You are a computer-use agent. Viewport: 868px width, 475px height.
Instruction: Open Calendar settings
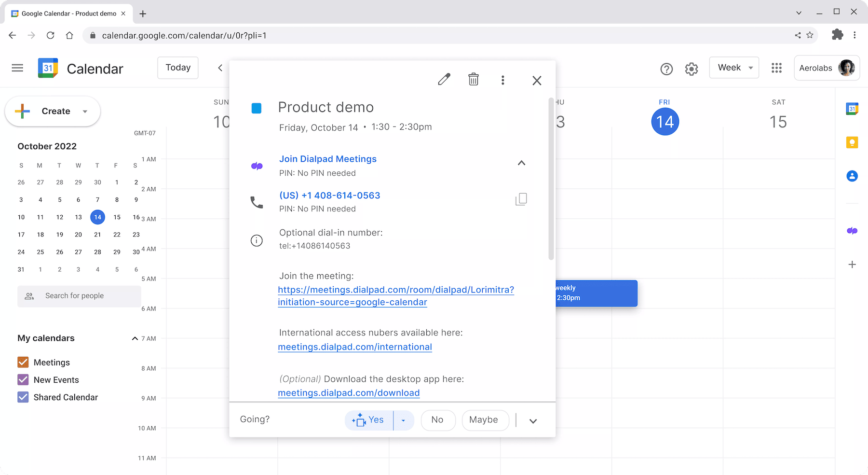click(691, 68)
